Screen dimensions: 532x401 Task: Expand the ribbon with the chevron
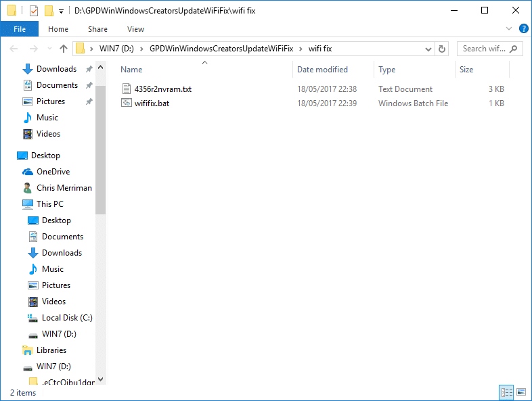[509, 29]
